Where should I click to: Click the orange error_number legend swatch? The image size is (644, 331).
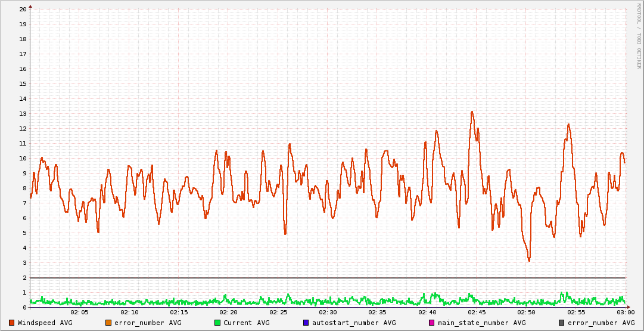point(108,323)
